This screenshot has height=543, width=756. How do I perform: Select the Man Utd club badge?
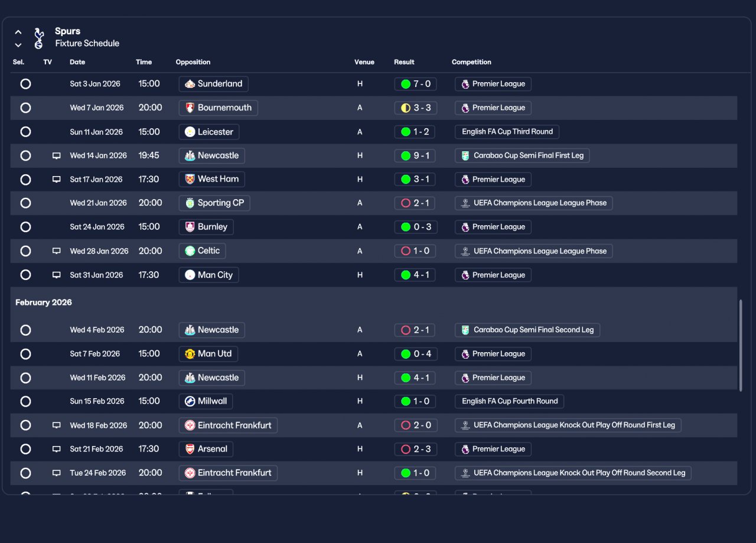click(x=190, y=354)
